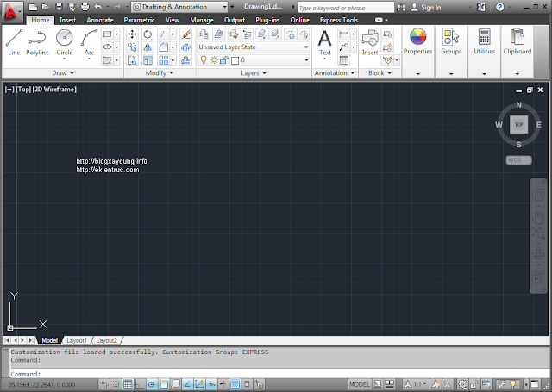The width and height of the screenshot is (552, 392).
Task: Click the Undo arrow icon
Action: 98,7
